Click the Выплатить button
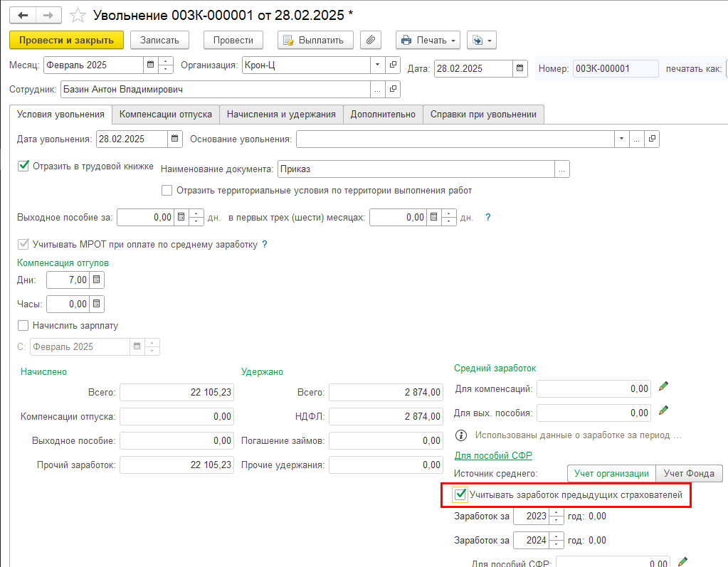This screenshot has width=728, height=567. point(314,40)
